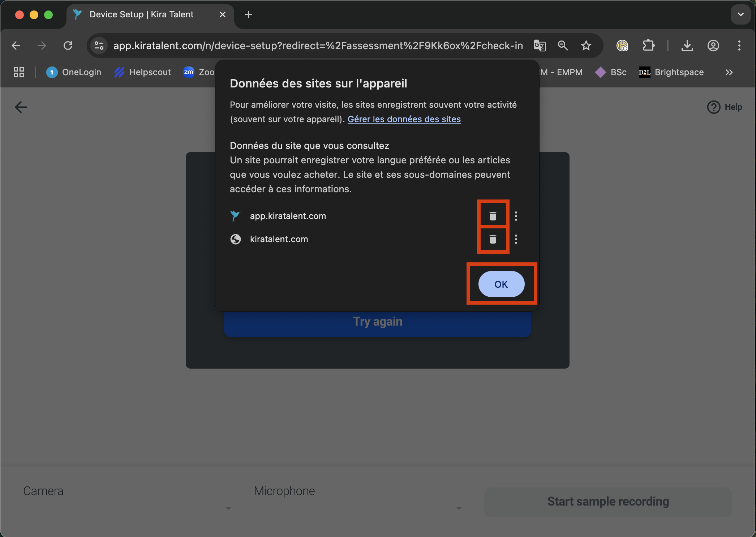Open the Extensions puzzle icon
Image resolution: width=756 pixels, height=537 pixels.
coord(648,46)
